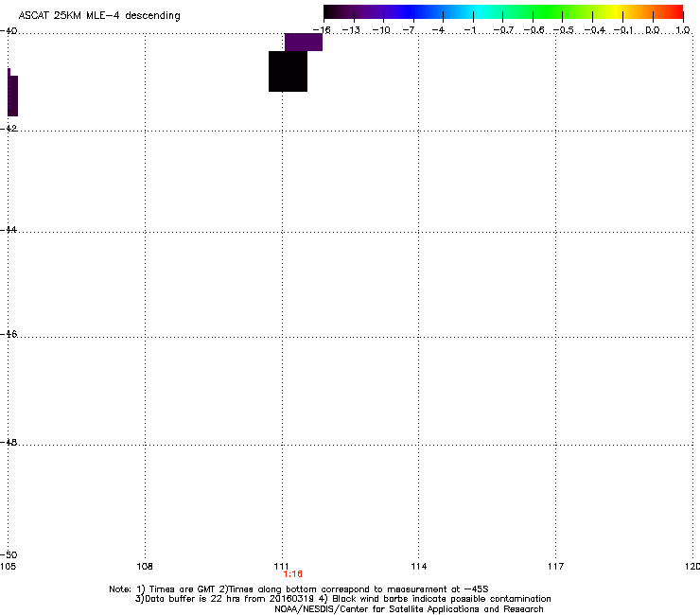Click the "1.0" color scale label
The width and height of the screenshot is (700, 615).
pyautogui.click(x=683, y=30)
